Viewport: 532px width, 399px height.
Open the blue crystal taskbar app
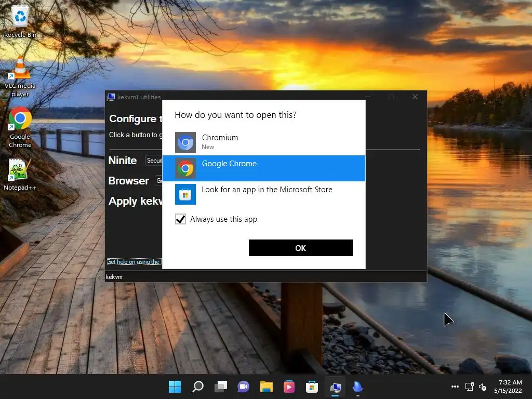[357, 387]
